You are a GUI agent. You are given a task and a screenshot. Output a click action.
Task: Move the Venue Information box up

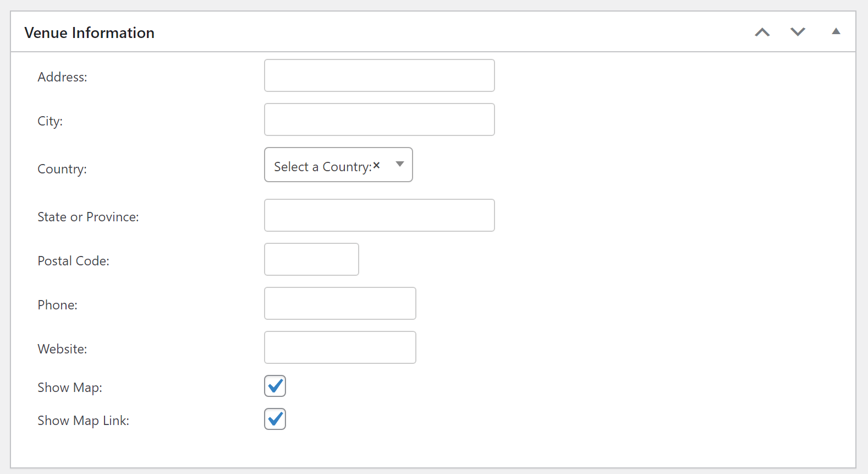[762, 32]
